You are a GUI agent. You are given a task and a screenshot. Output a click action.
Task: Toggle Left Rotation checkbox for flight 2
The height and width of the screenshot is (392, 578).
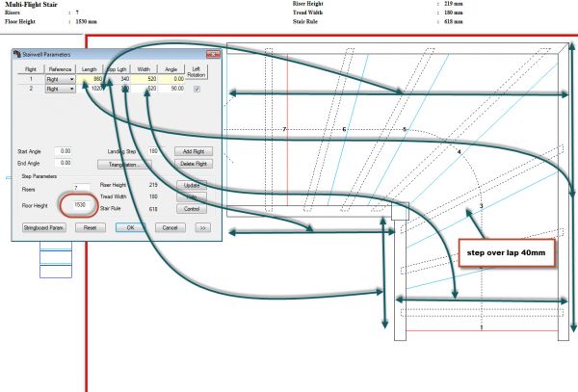point(197,89)
